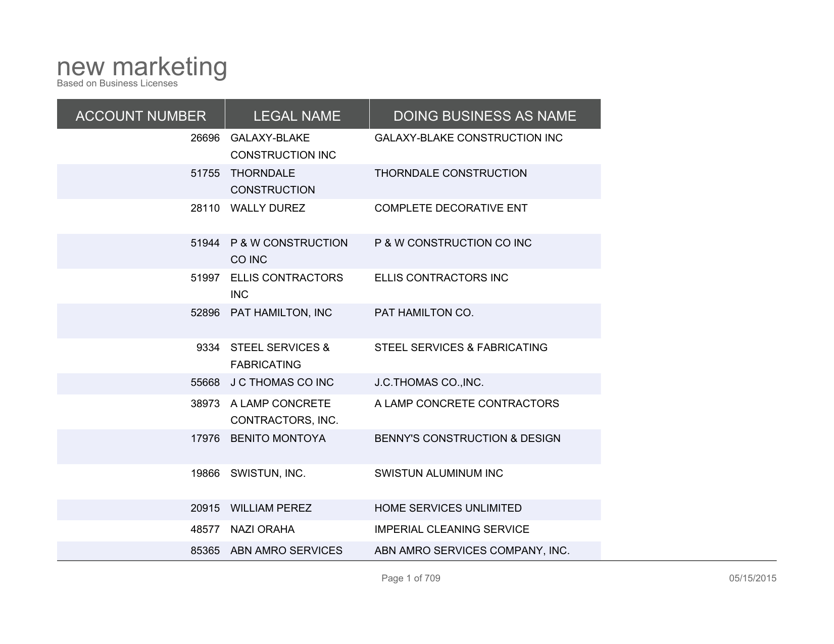834x644 pixels.
Task: Click legal name A LAMP CONCRETE CONTRACTORS, INC.
Action: pos(284,412)
